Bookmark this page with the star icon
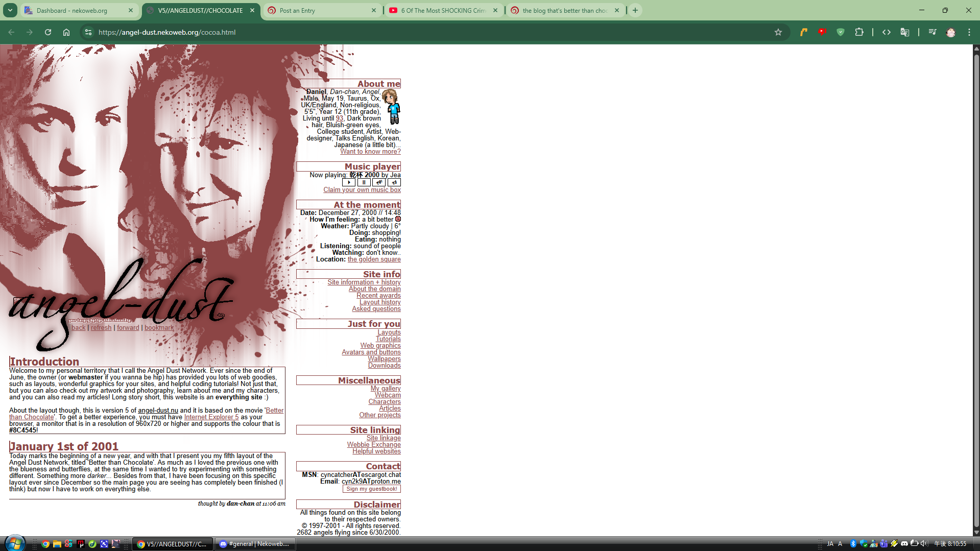 (x=778, y=32)
